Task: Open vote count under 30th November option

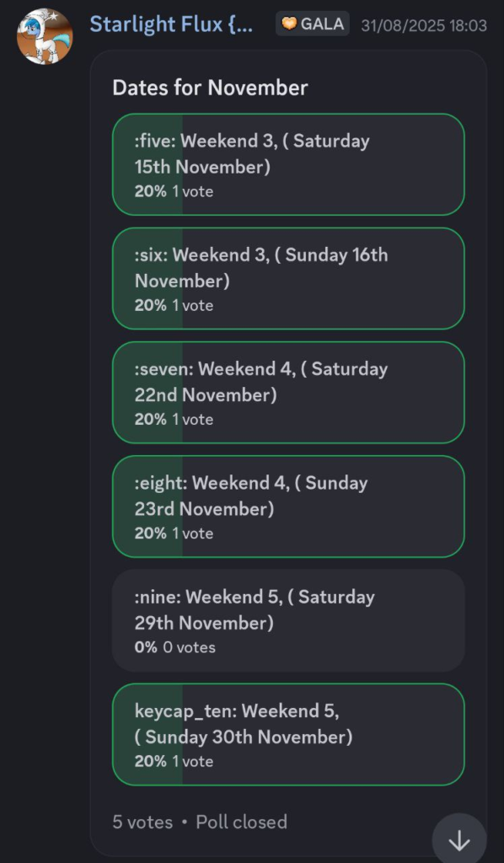Action: click(x=192, y=761)
